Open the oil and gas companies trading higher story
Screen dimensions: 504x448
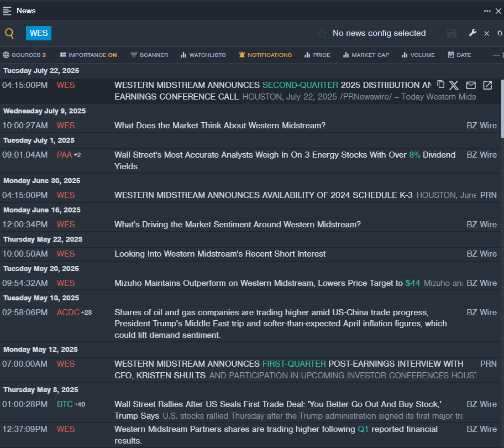pyautogui.click(x=281, y=324)
